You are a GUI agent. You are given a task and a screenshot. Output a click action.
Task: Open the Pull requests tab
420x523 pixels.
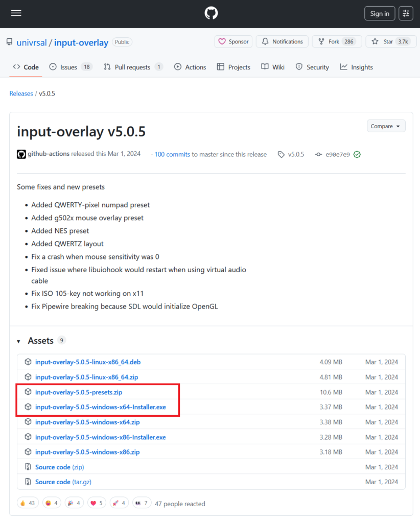(132, 67)
